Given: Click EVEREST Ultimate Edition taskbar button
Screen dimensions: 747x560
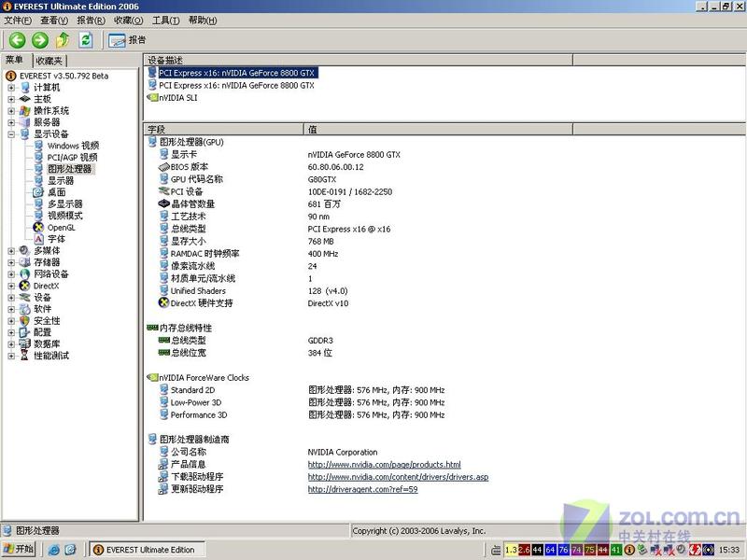Looking at the screenshot, I should tap(148, 550).
